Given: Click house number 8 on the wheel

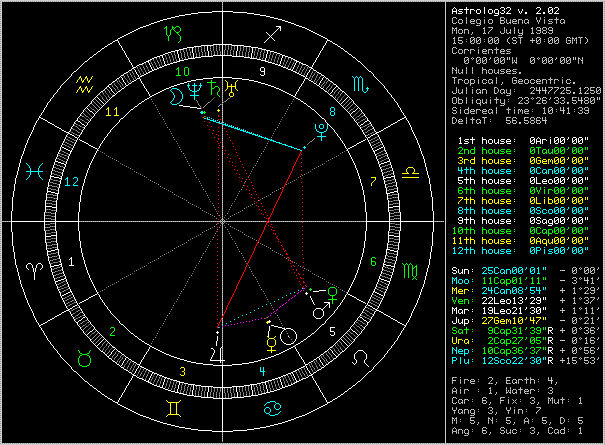Looking at the screenshot, I should pyautogui.click(x=332, y=112).
